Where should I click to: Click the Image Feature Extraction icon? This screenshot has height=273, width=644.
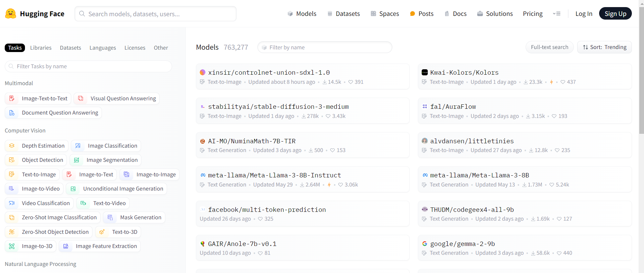[66, 246]
